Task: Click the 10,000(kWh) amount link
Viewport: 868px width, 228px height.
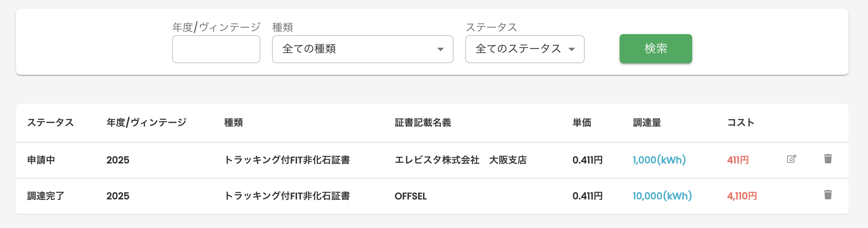Action: point(662,196)
